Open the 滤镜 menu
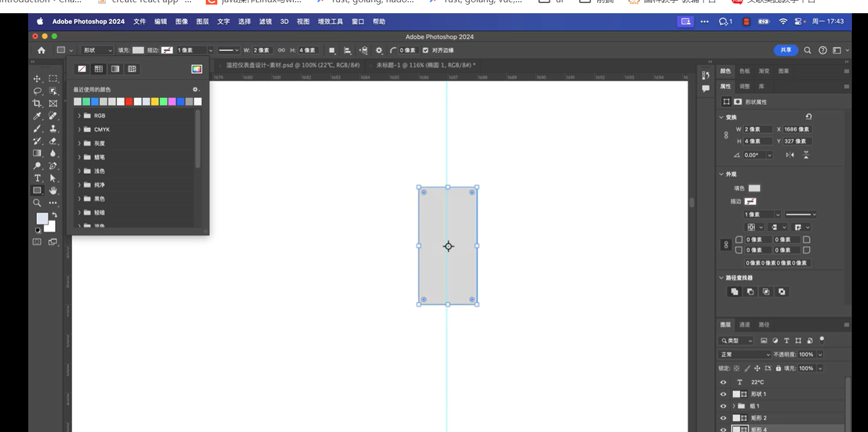868x432 pixels. 265,21
